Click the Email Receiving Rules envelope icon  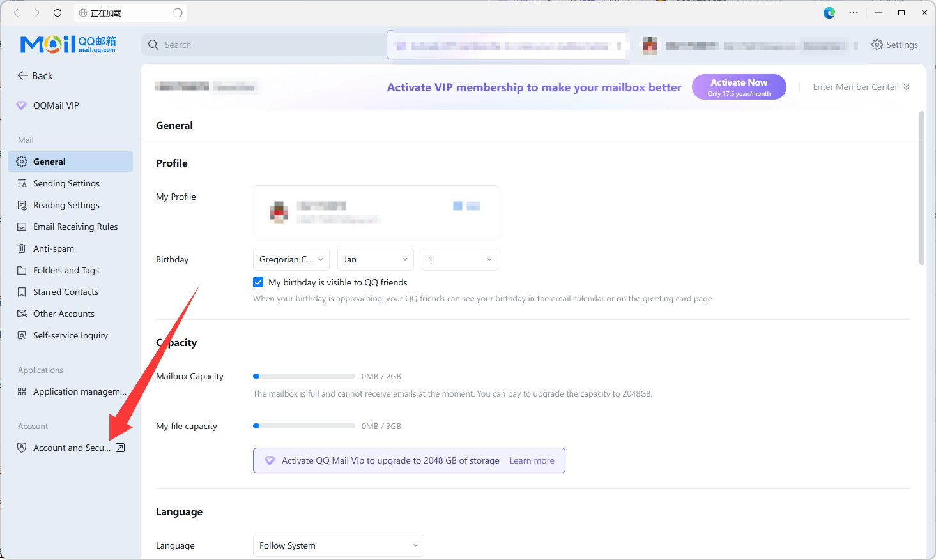pyautogui.click(x=22, y=227)
